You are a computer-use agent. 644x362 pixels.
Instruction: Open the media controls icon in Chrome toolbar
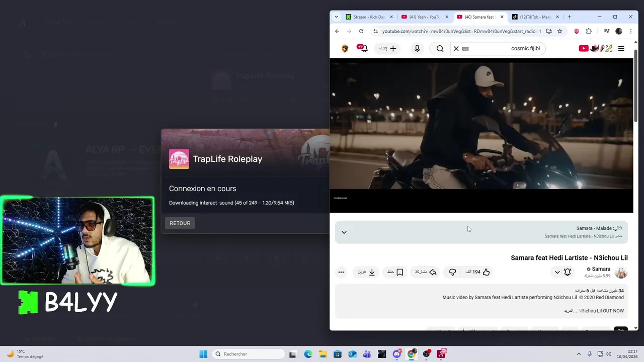pyautogui.click(x=607, y=31)
